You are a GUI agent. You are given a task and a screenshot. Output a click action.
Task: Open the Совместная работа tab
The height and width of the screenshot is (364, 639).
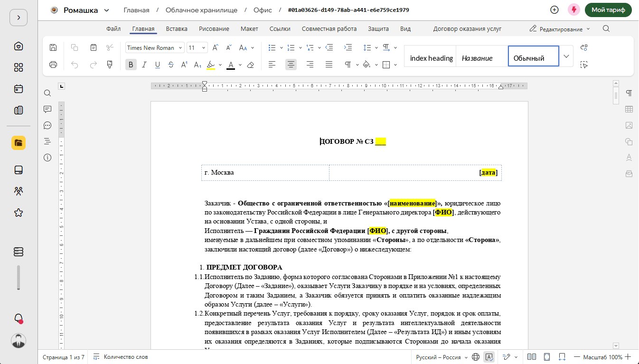tap(329, 28)
